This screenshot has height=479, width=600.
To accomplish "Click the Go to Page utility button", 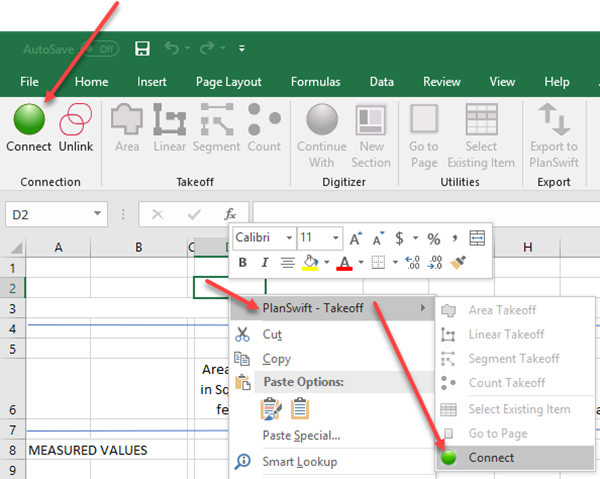I will click(x=424, y=136).
